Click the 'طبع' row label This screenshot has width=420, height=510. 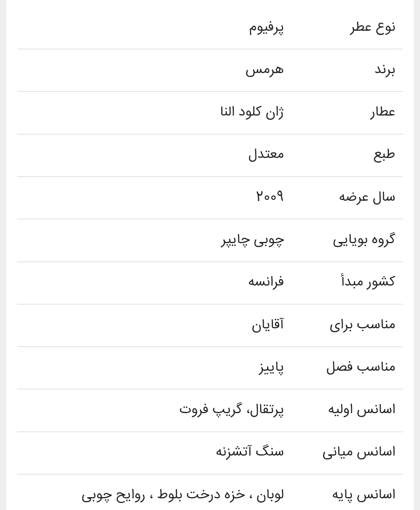pyautogui.click(x=384, y=154)
